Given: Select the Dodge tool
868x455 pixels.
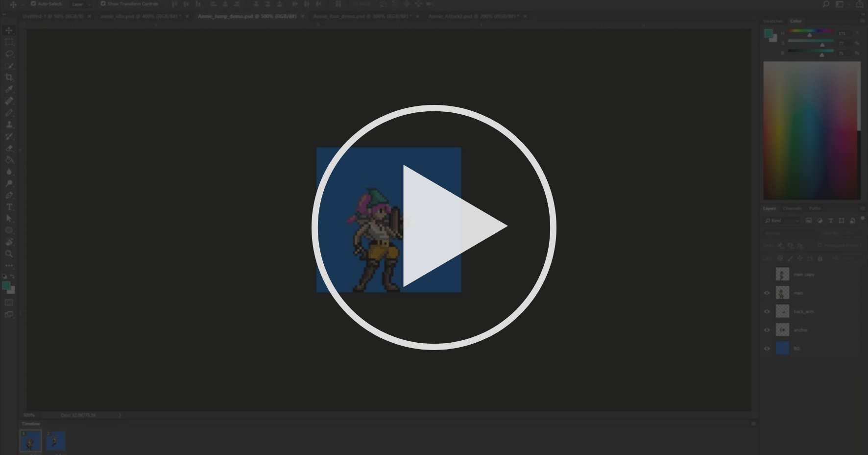Looking at the screenshot, I should 9,183.
